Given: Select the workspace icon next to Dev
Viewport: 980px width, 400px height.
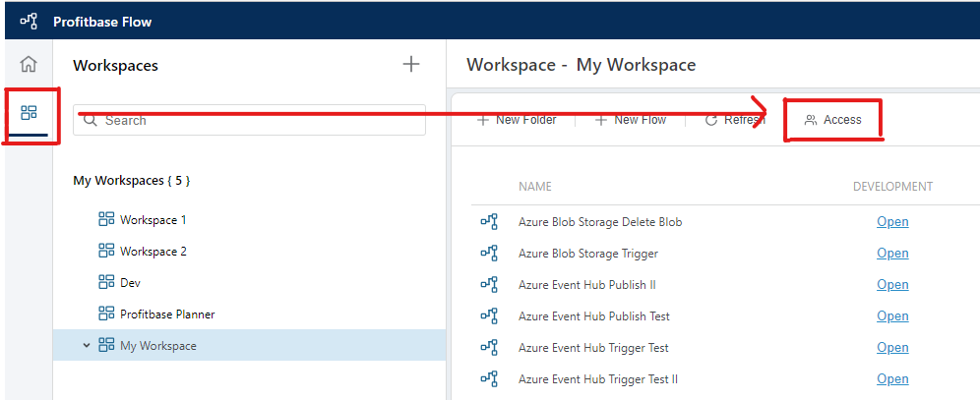Looking at the screenshot, I should 107,283.
